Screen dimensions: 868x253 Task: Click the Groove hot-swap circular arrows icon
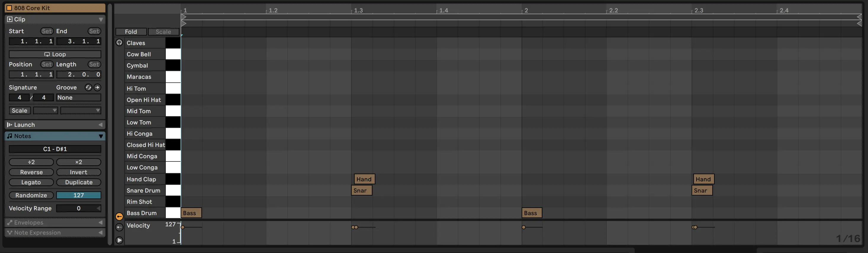tap(88, 88)
